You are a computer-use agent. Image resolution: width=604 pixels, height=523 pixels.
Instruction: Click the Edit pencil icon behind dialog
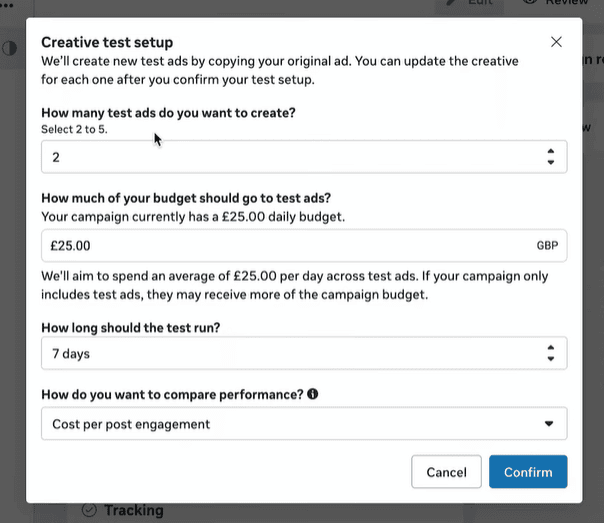pos(452,4)
